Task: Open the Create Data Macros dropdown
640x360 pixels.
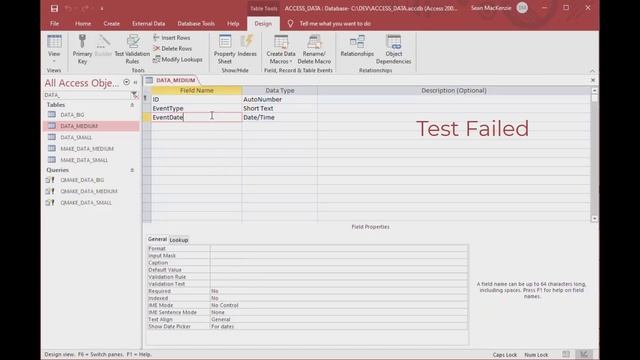Action: pos(281,49)
